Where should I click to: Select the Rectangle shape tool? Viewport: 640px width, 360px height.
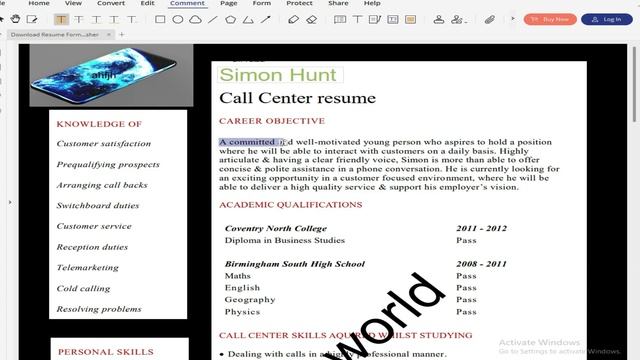tap(160, 19)
